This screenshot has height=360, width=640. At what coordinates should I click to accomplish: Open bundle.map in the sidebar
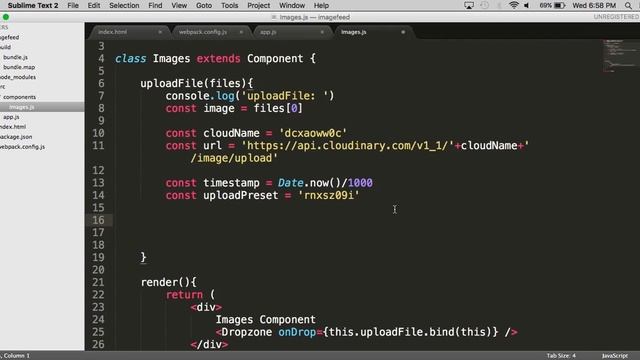click(x=19, y=67)
